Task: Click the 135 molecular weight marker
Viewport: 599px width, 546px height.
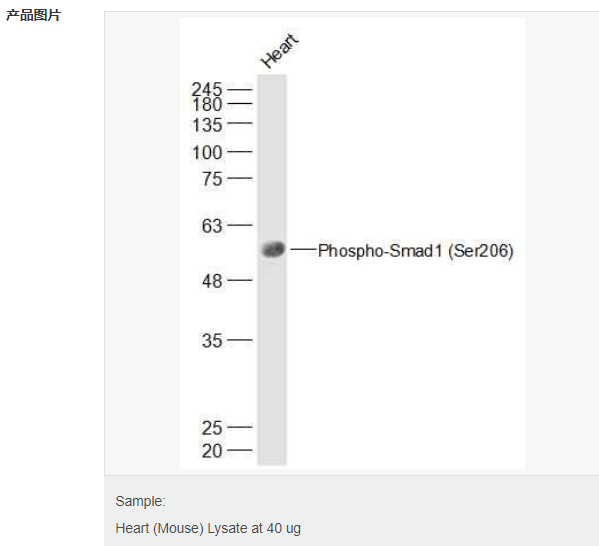Action: pos(207,125)
